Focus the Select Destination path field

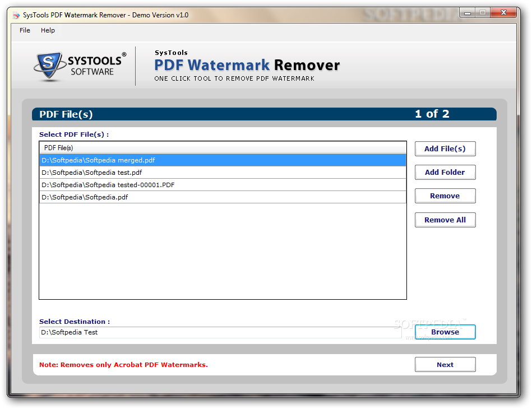click(220, 332)
